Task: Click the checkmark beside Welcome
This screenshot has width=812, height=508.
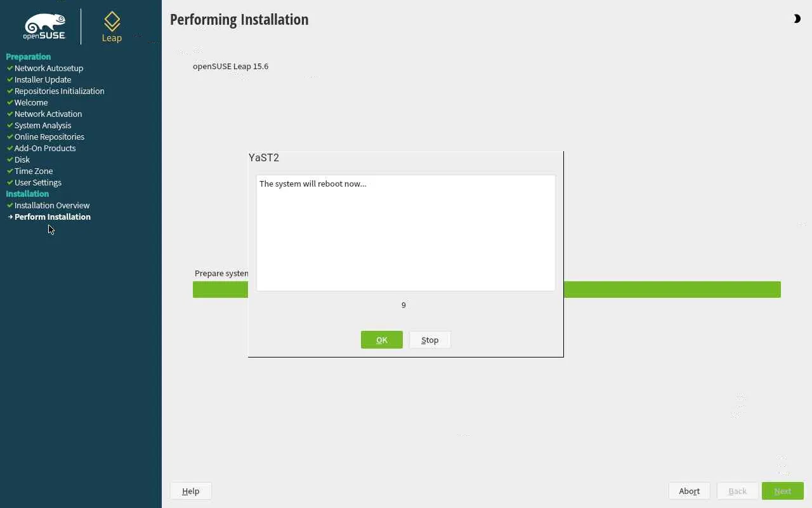Action: pyautogui.click(x=10, y=102)
